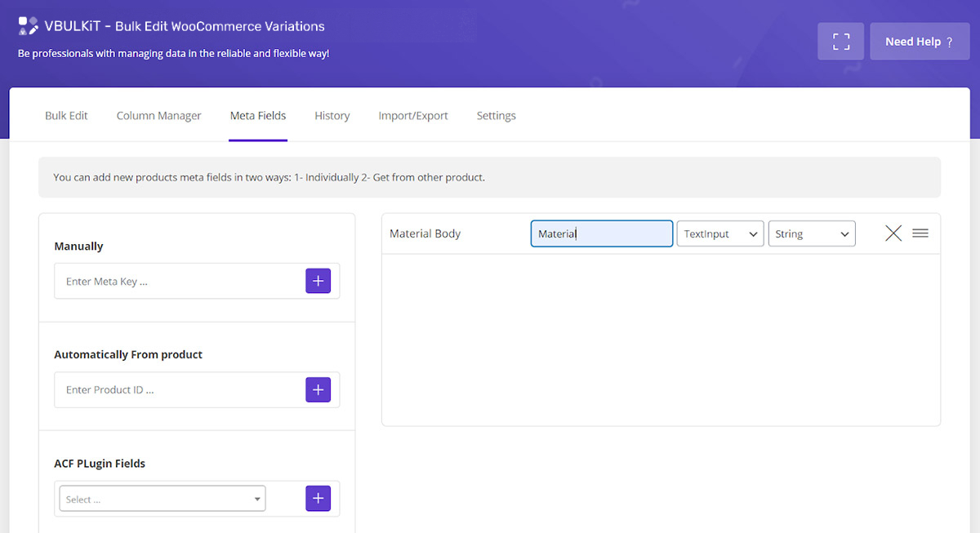This screenshot has height=533, width=980.
Task: Switch to the Bulk Edit tab
Action: click(x=66, y=116)
